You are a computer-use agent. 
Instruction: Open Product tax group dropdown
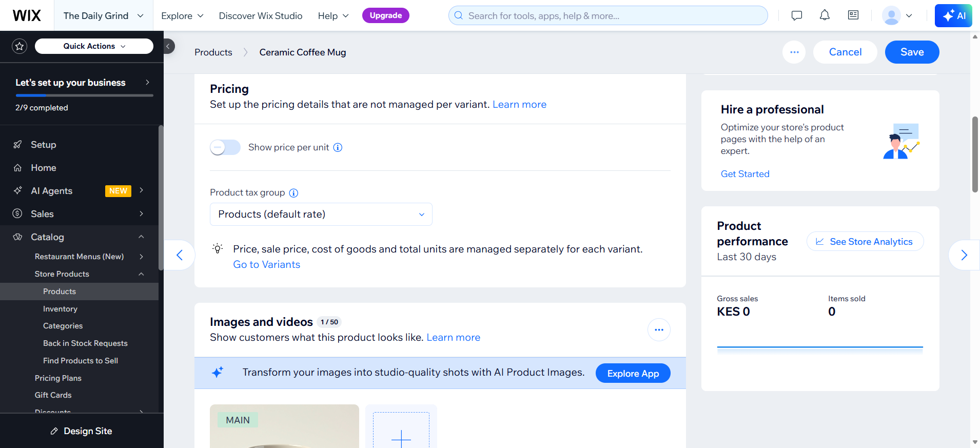[321, 214]
